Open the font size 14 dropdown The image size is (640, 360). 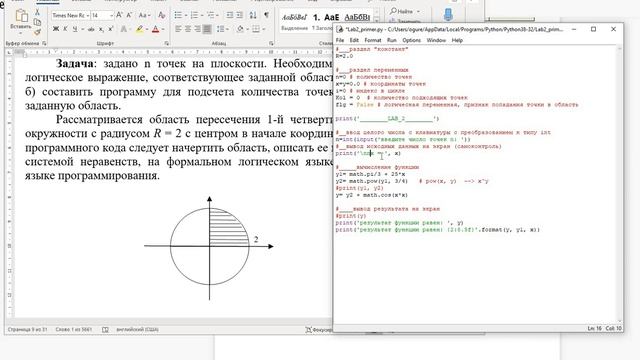coord(111,16)
